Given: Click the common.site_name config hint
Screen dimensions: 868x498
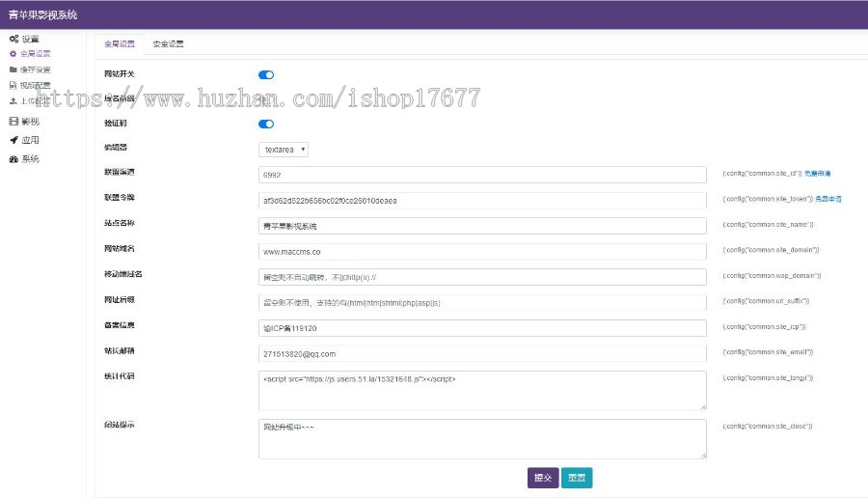Looking at the screenshot, I should 768,224.
